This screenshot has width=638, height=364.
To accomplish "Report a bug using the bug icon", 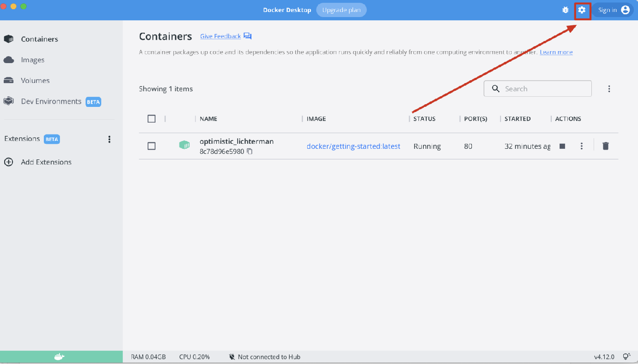I will tap(565, 10).
